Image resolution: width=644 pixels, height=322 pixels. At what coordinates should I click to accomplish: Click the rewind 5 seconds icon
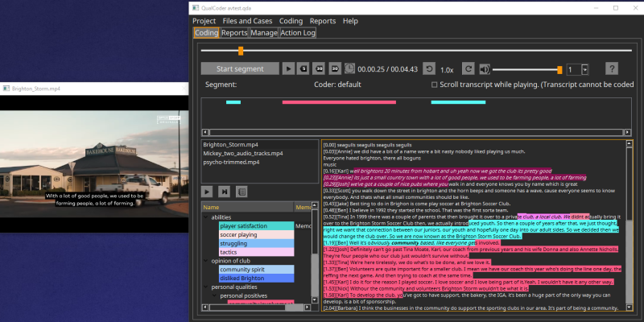(x=304, y=68)
